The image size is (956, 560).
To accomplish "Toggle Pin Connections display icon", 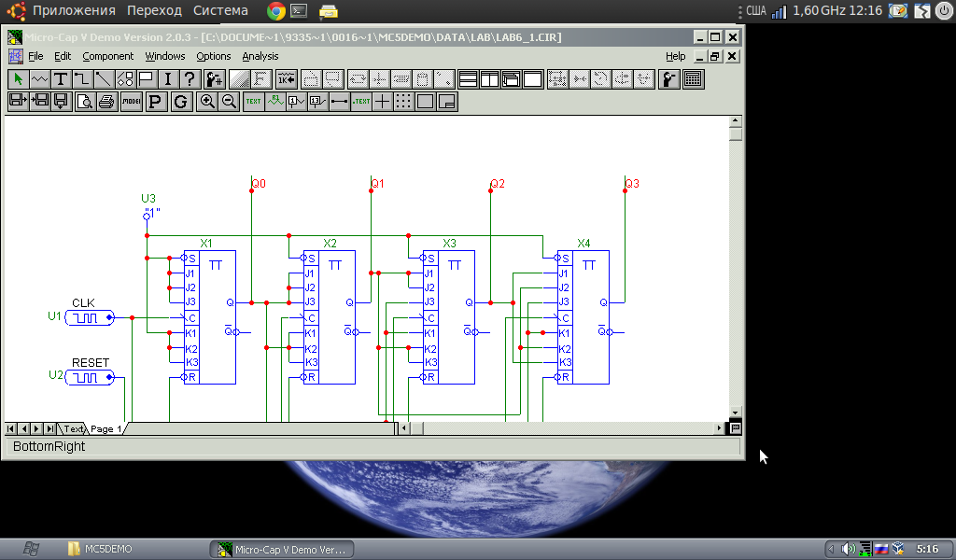I will (x=339, y=101).
